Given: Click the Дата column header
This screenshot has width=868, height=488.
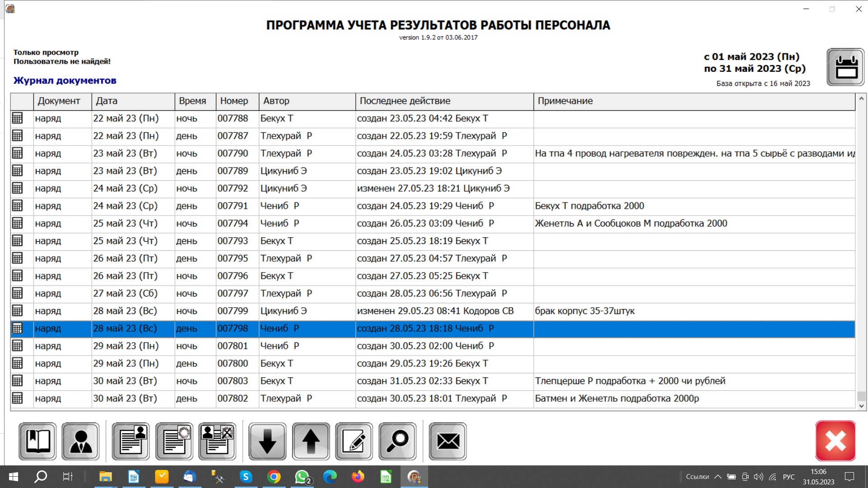Looking at the screenshot, I should click(x=107, y=101).
